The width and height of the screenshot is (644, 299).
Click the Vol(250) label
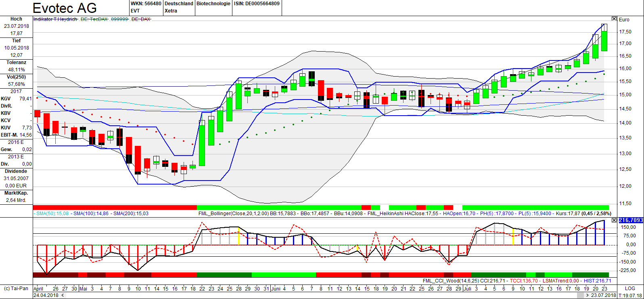click(x=16, y=77)
